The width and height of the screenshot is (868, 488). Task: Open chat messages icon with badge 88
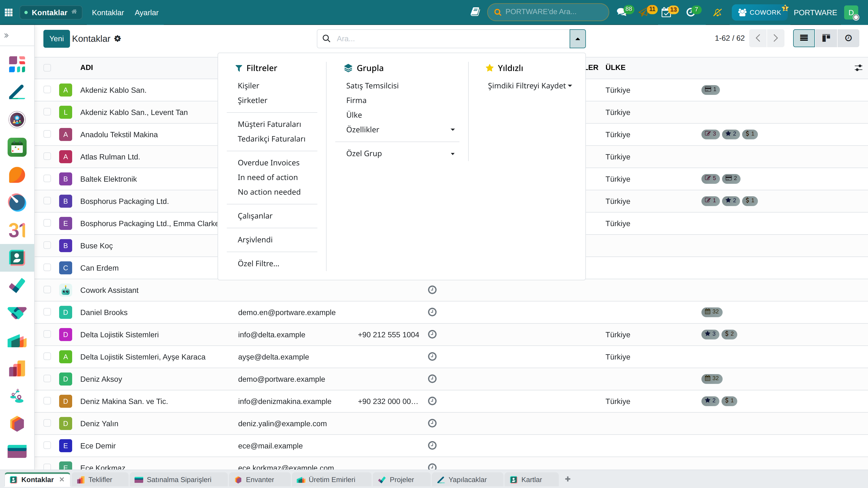pyautogui.click(x=622, y=12)
